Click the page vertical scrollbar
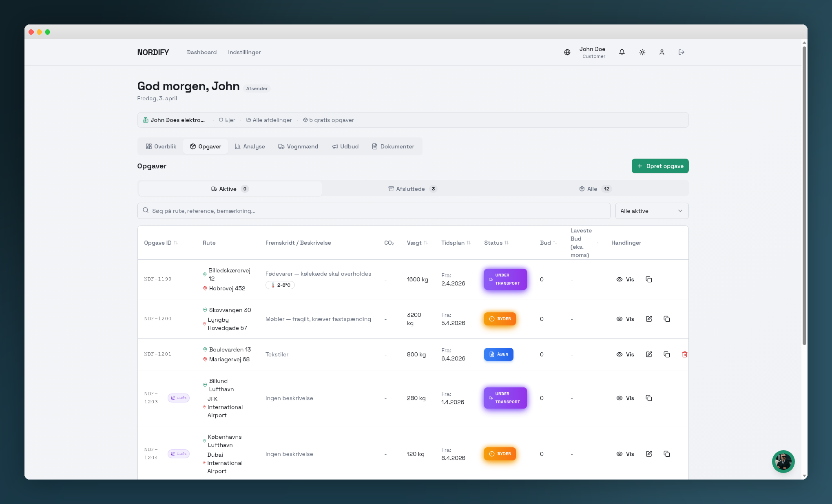Screen dimensions: 832x504 coord(804,196)
